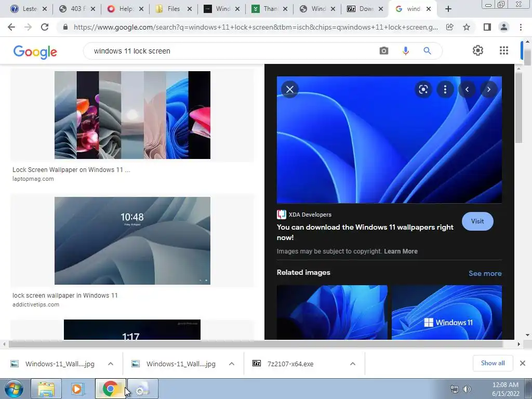Open Windows Media Player from taskbar
532x399 pixels.
(x=77, y=389)
